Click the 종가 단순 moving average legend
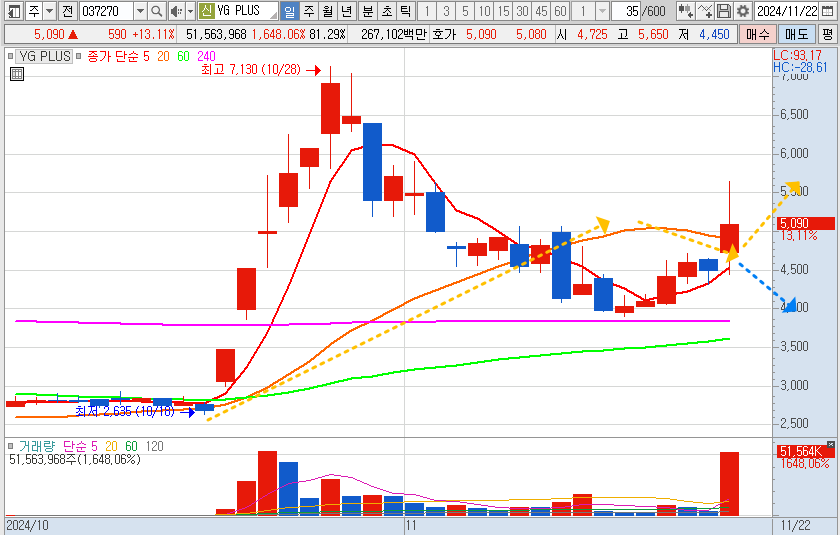840x535 pixels. (112, 56)
